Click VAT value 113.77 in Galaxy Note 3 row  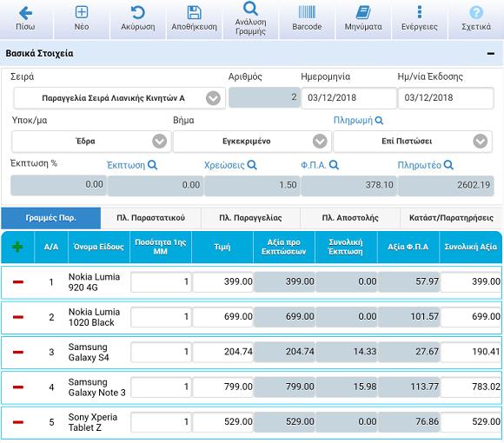pos(409,387)
